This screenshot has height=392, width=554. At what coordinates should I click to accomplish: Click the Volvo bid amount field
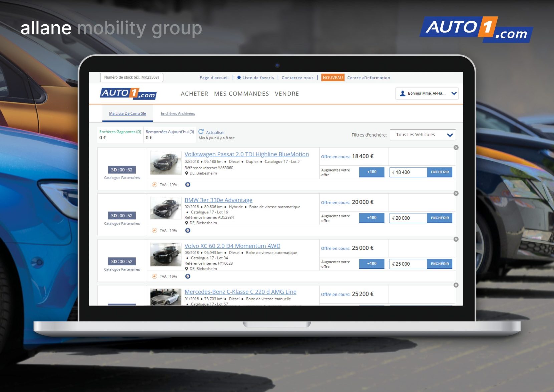408,264
